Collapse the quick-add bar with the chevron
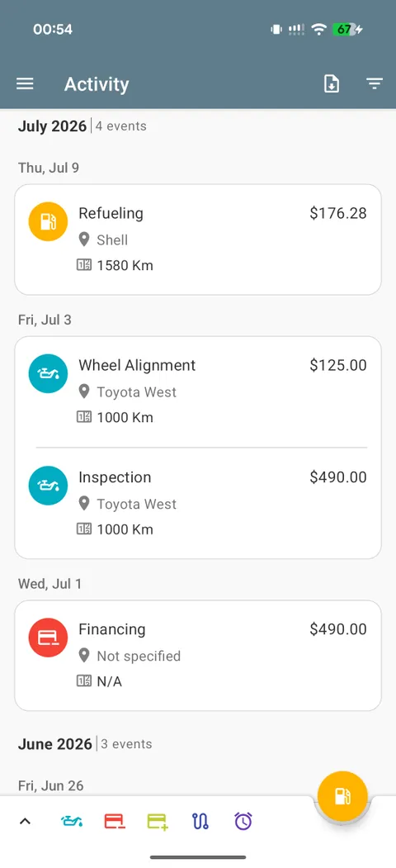Screen dimensions: 396x868 [x=25, y=821]
